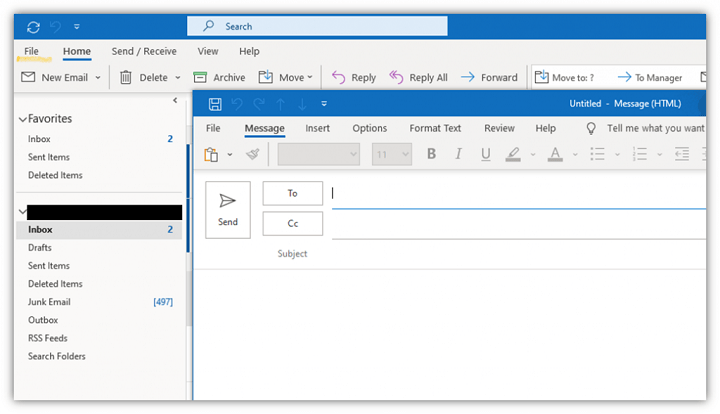
Task: Click the Forward arrow icon
Action: coord(467,78)
